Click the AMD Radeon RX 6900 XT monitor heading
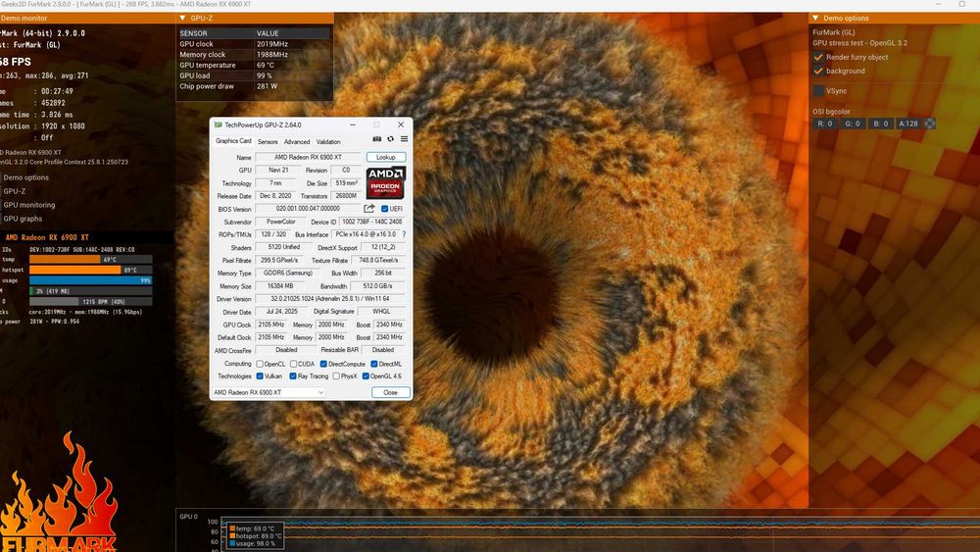 tap(47, 237)
